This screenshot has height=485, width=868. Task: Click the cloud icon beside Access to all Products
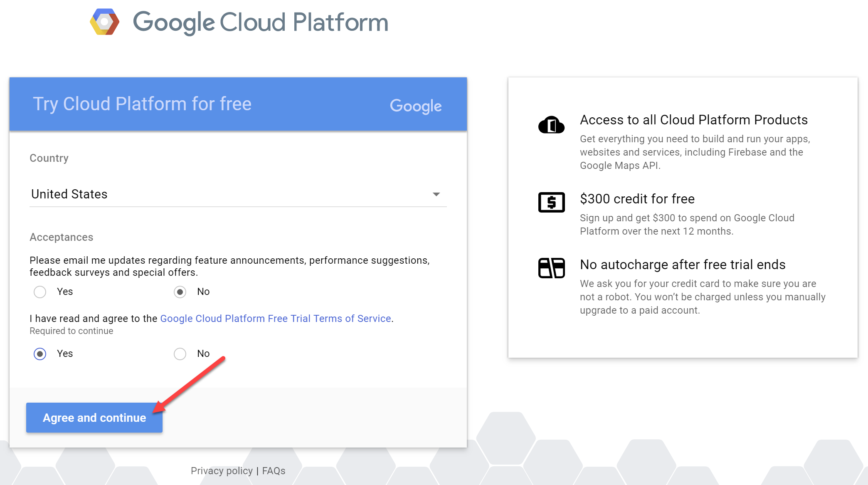(551, 125)
